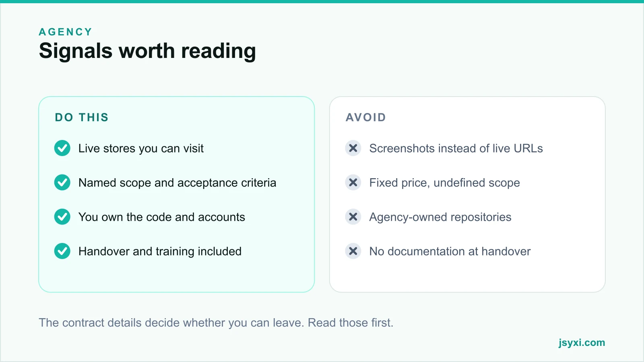Open the jsyxi.com link
The height and width of the screenshot is (362, 644).
pyautogui.click(x=582, y=343)
